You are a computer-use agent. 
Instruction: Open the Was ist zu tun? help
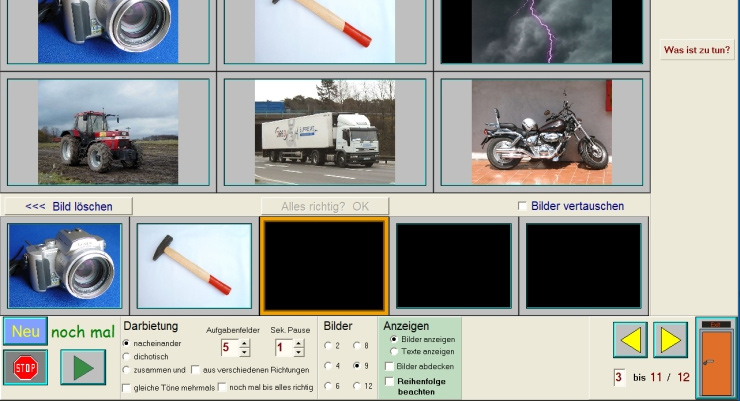pyautogui.click(x=697, y=49)
